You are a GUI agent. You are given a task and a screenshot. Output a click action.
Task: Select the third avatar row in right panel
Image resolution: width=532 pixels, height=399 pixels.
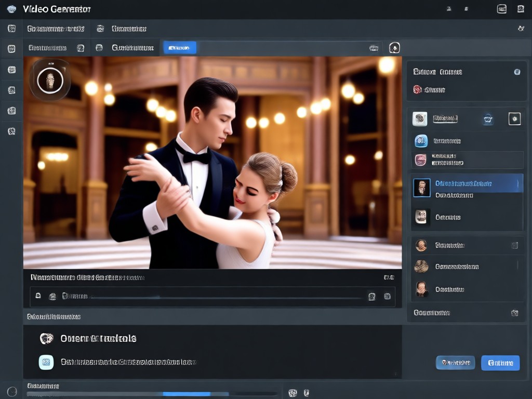pos(467,289)
